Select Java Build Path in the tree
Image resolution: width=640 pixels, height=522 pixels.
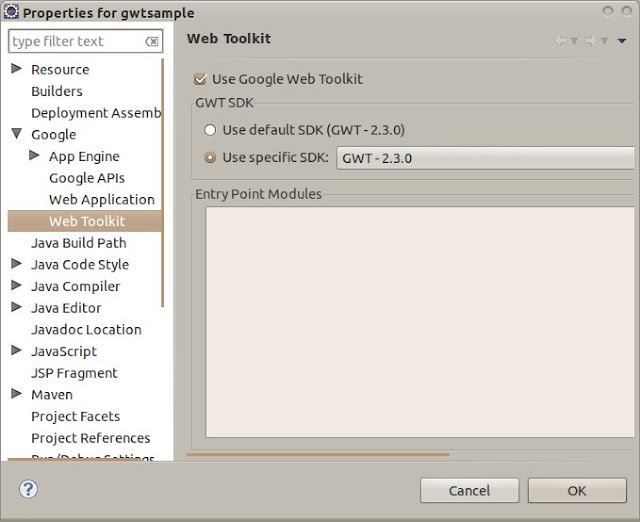(79, 243)
